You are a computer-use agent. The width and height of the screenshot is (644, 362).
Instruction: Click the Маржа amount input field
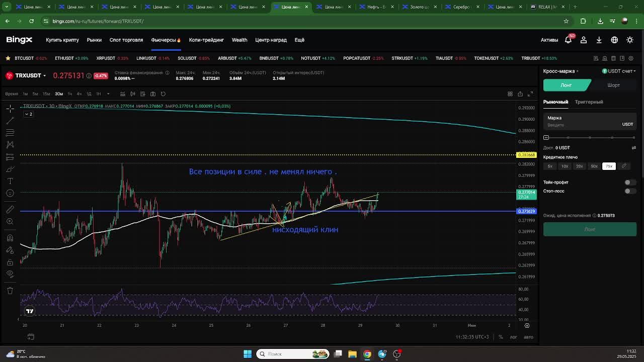[x=590, y=121]
